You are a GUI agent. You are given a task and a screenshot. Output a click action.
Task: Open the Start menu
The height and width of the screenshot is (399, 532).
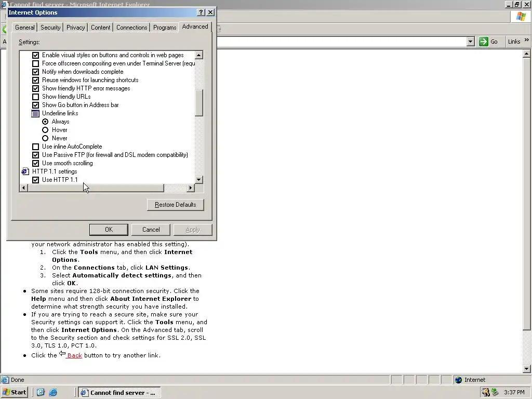pyautogui.click(x=14, y=392)
